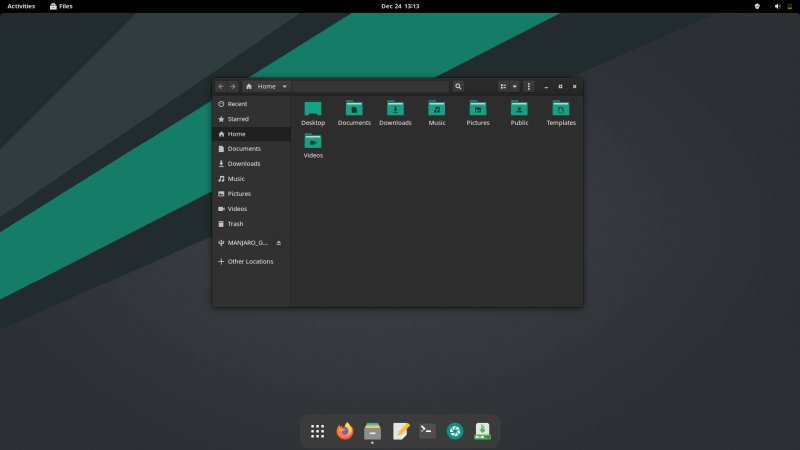Open the Documents folder icon in main view
This screenshot has height=450, width=800.
[x=354, y=113]
